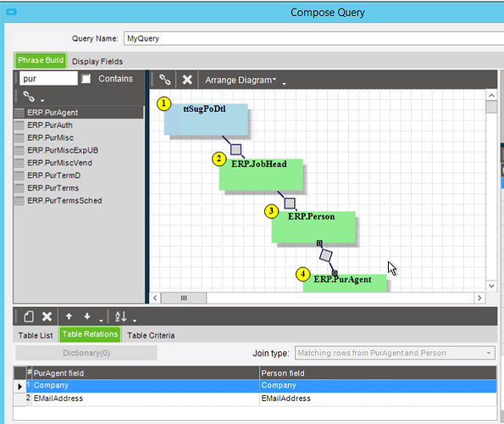Click the A-Z sort icon

pos(121,316)
